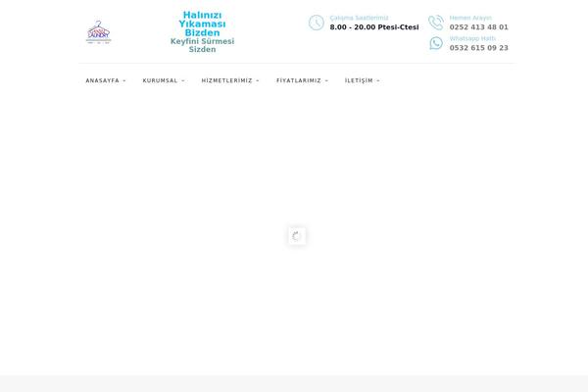588x392 pixels.
Task: Click the 'Keyfini Sürmesi Sizden' text
Action: pos(202,45)
